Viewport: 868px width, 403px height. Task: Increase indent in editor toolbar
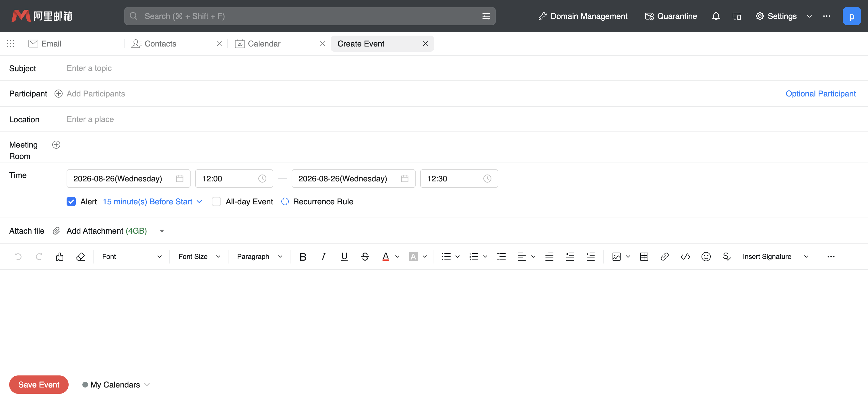pos(591,257)
